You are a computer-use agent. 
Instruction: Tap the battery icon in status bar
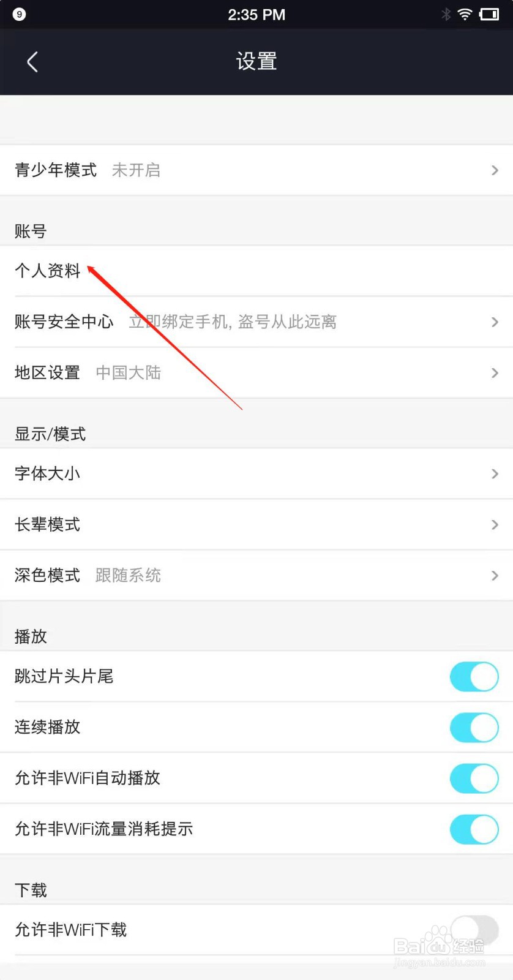point(490,14)
